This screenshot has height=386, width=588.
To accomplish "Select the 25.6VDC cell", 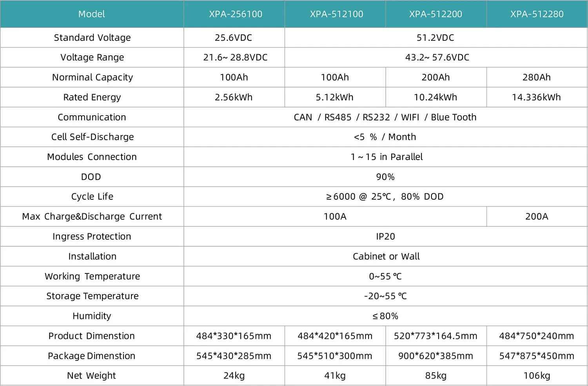I will point(234,38).
